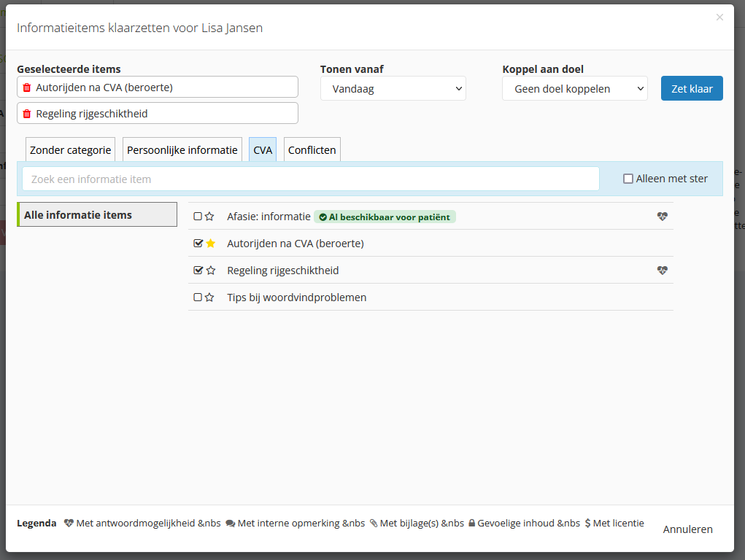Open the 'Tonen vanaf' dropdown
The image size is (745, 560).
point(393,89)
